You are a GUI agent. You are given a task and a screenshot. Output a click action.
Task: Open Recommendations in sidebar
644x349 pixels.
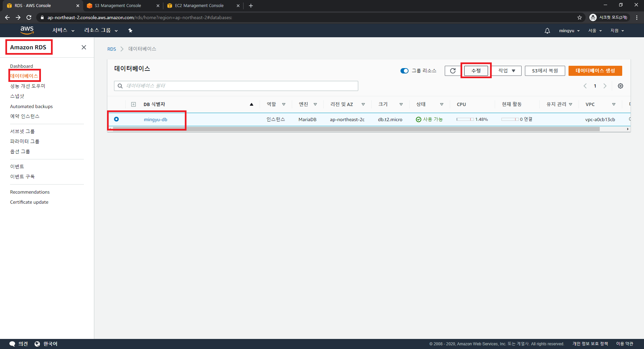click(x=30, y=192)
